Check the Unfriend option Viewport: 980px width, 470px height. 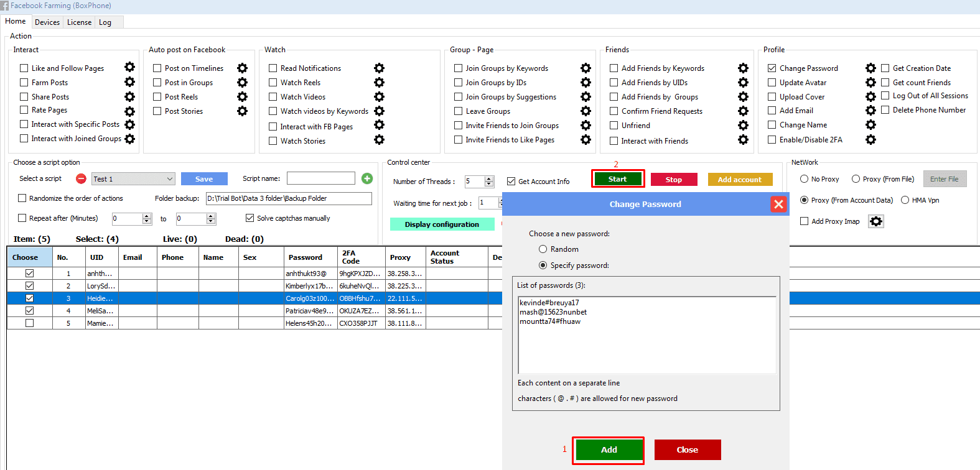point(614,126)
